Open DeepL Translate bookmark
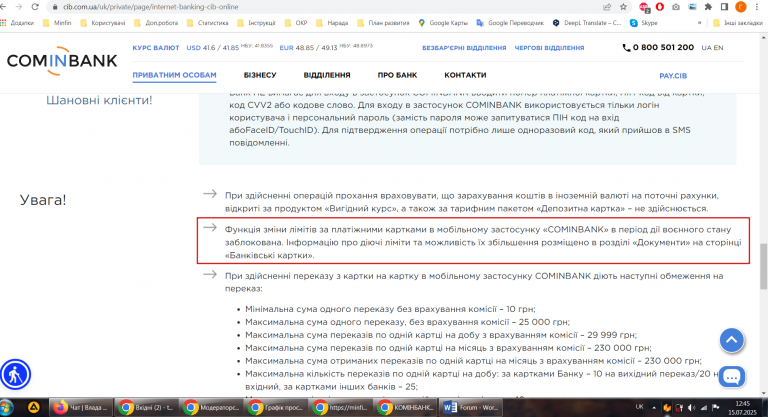The height and width of the screenshot is (417, 768). [x=587, y=23]
